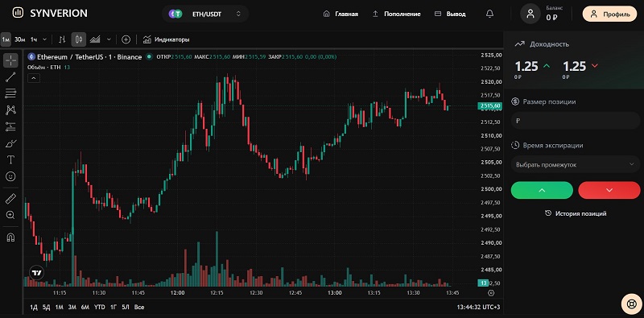Set chart range to 6М

point(85,308)
